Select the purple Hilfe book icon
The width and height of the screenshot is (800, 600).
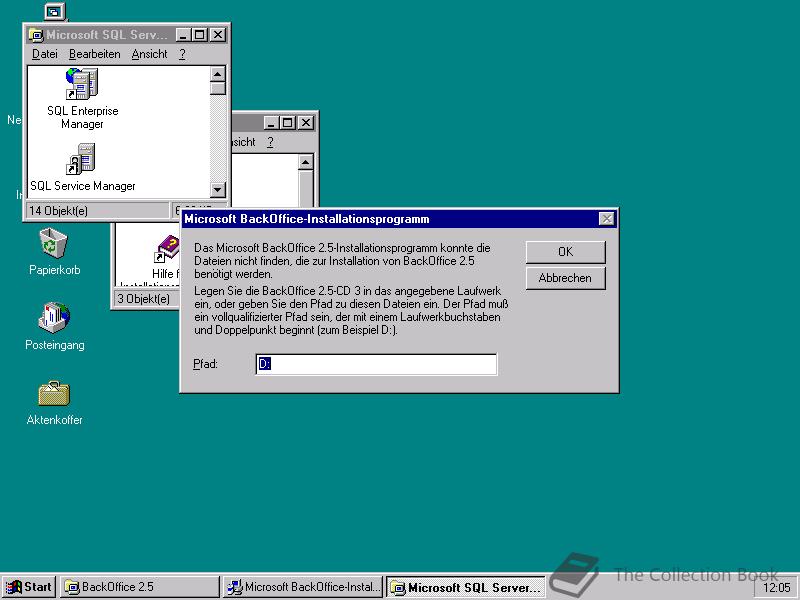[167, 248]
